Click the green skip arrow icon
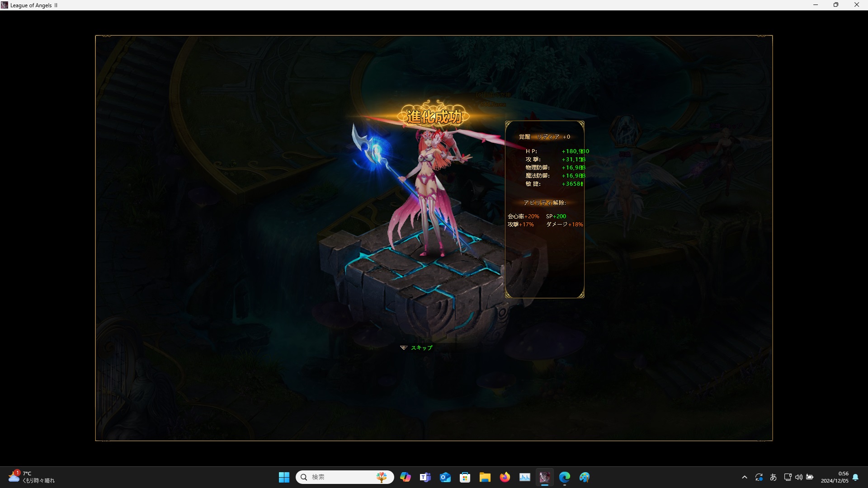The image size is (868, 488). (x=404, y=347)
